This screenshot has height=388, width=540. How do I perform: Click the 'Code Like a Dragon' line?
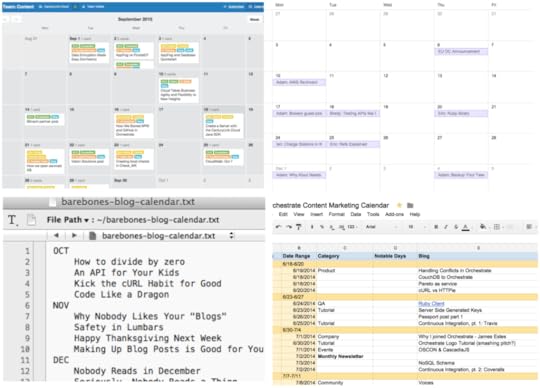coord(122,295)
